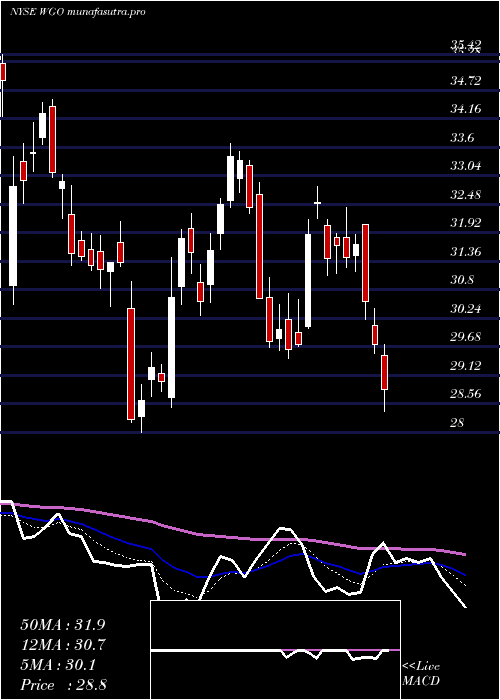This screenshot has width=500, height=700.
Task: Click the 50MA : 31.9 readout
Action: [63, 625]
